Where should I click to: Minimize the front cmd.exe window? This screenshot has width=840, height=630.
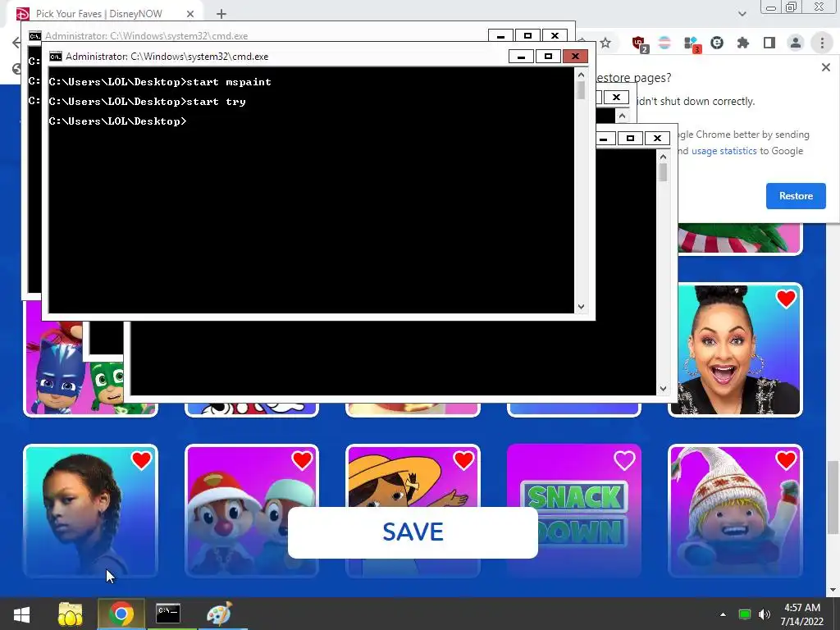click(x=521, y=57)
